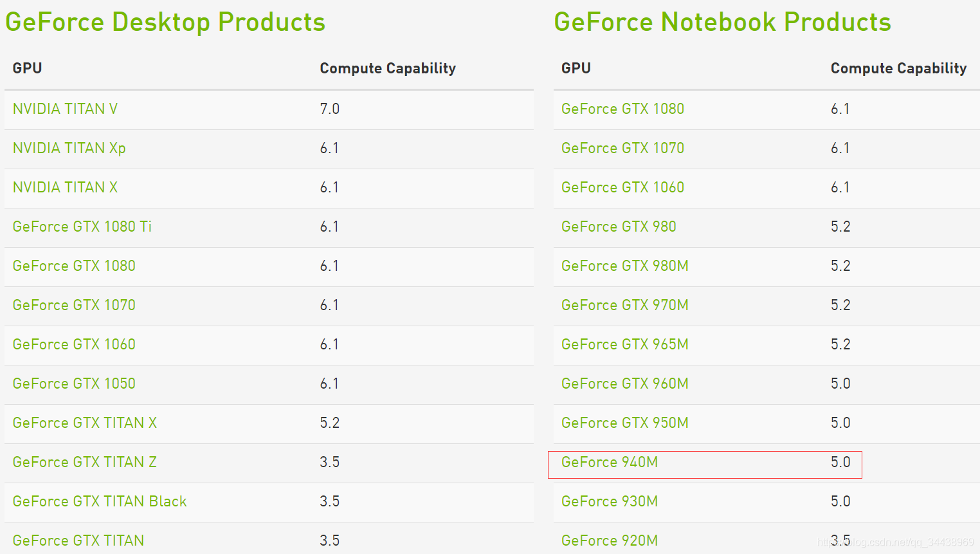
Task: Click the GPU header of Desktop Products table
Action: click(x=27, y=68)
